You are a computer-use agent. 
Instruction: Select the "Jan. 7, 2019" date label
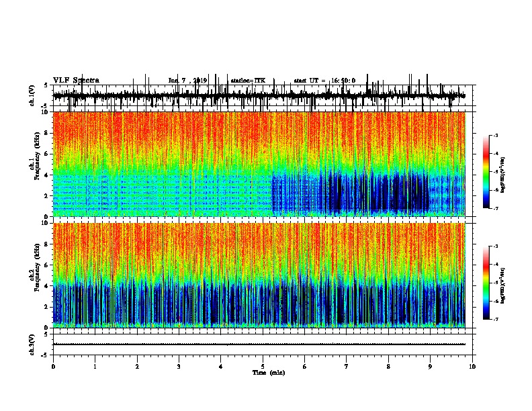[x=187, y=81]
